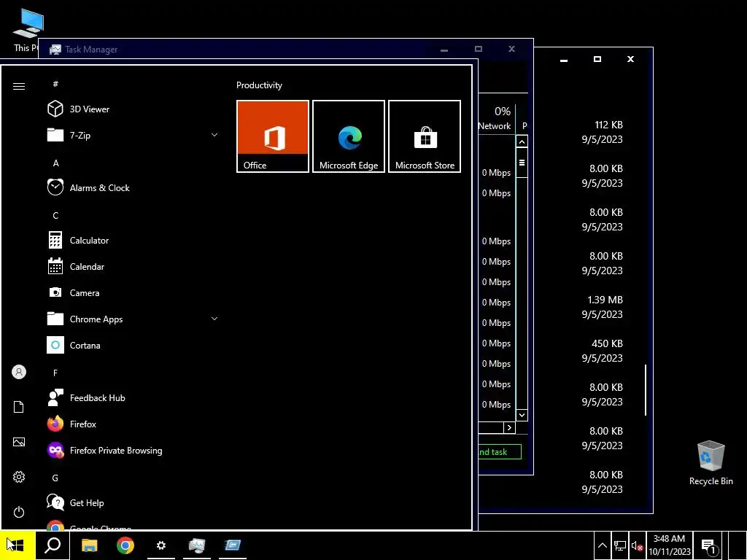The image size is (747, 560).
Task: Select the 112 KB entry in back window
Action: 602,132
